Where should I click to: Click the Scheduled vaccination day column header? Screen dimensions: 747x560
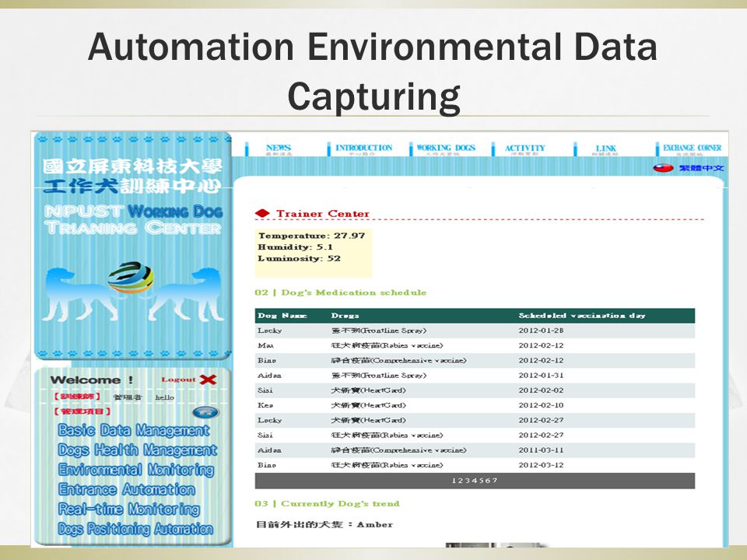click(582, 316)
